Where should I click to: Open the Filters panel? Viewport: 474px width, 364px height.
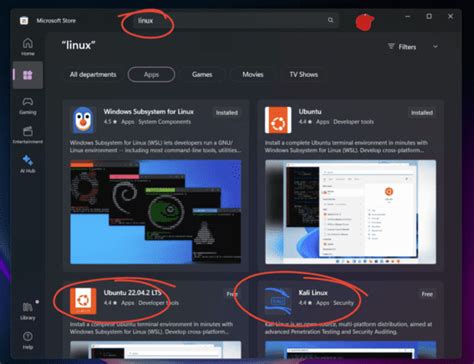click(x=402, y=47)
